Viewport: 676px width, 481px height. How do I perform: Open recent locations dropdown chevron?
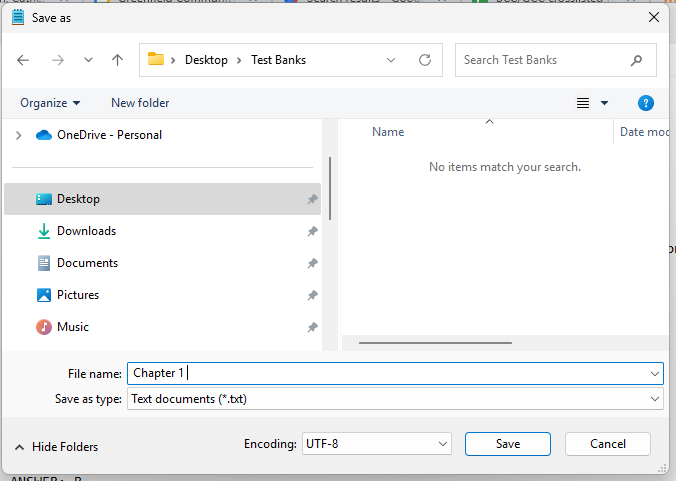(x=88, y=60)
